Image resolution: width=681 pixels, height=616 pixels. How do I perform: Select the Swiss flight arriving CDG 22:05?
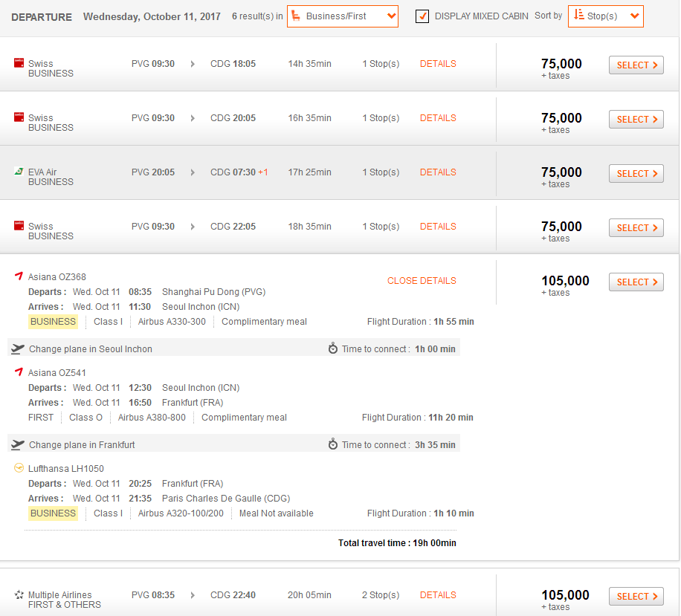636,228
